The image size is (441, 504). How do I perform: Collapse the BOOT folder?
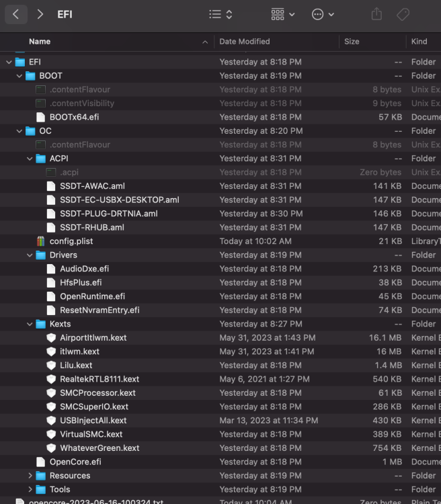[19, 76]
